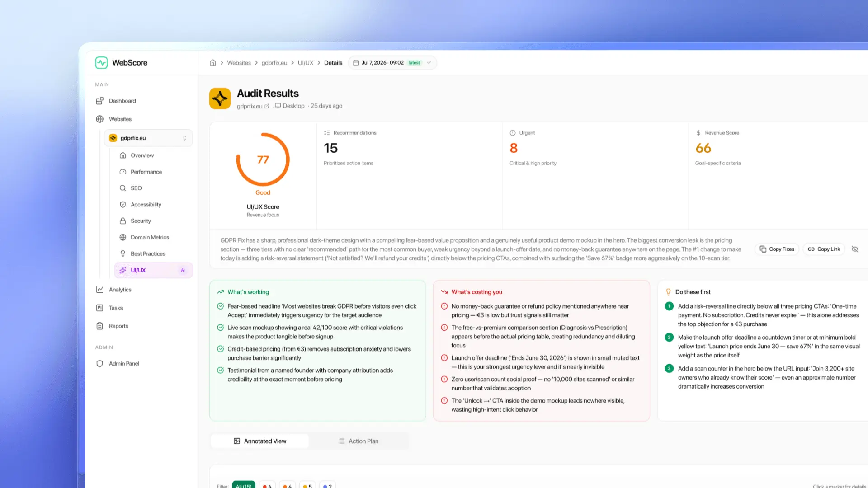Select the All (15) filter chip
This screenshot has height=488, width=868.
click(x=244, y=486)
